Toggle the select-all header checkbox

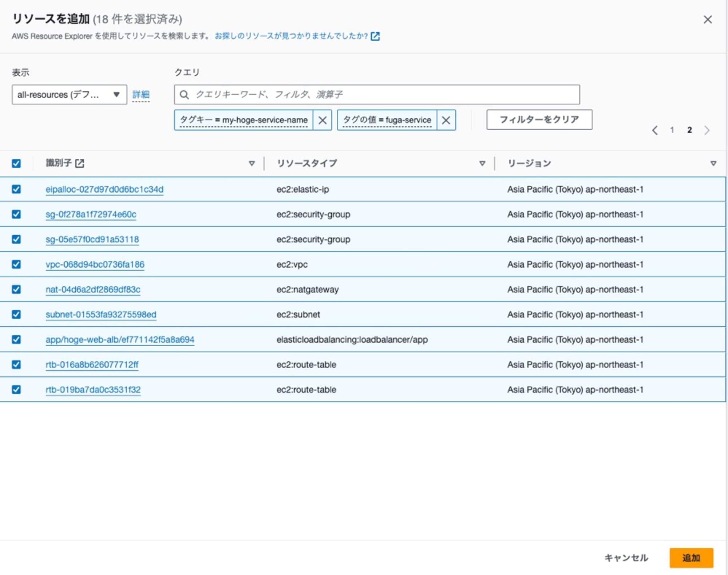16,163
